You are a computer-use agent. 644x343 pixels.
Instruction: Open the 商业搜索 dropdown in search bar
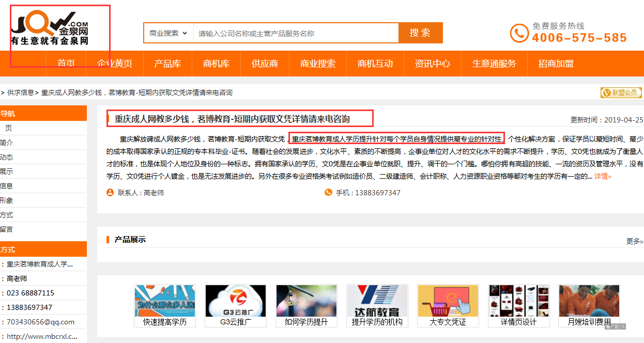[168, 33]
